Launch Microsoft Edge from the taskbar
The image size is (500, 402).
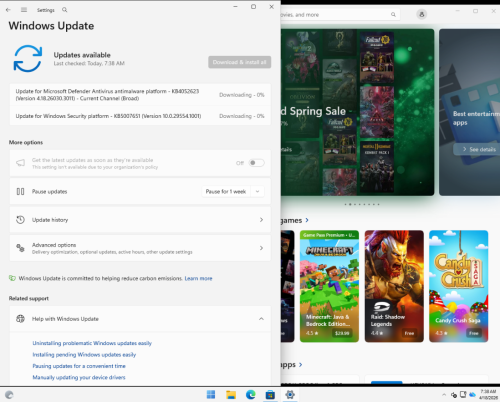coord(250,395)
